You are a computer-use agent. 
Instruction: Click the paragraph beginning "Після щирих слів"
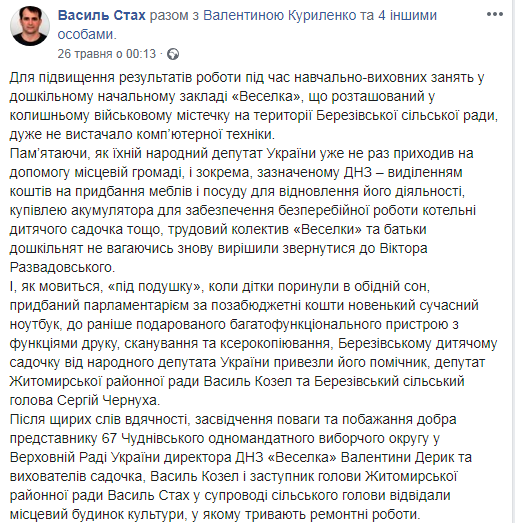(x=241, y=467)
